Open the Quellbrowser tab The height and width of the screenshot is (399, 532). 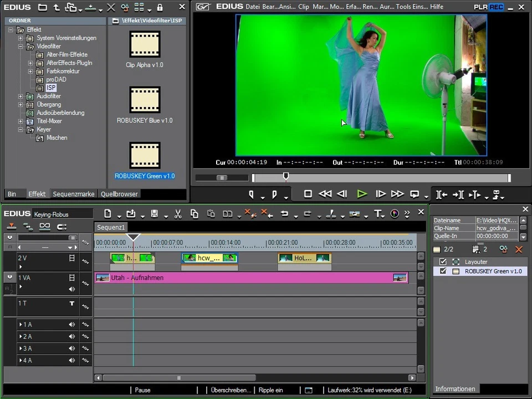pos(119,195)
